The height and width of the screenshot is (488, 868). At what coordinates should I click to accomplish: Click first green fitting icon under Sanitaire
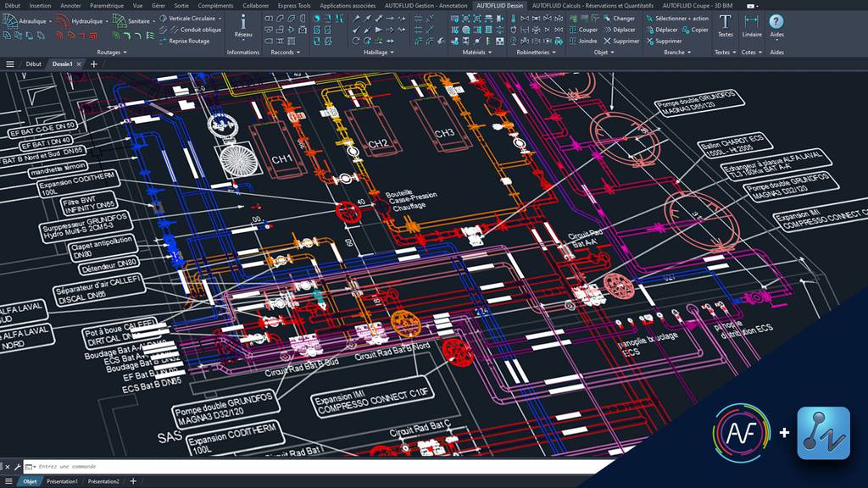click(115, 36)
